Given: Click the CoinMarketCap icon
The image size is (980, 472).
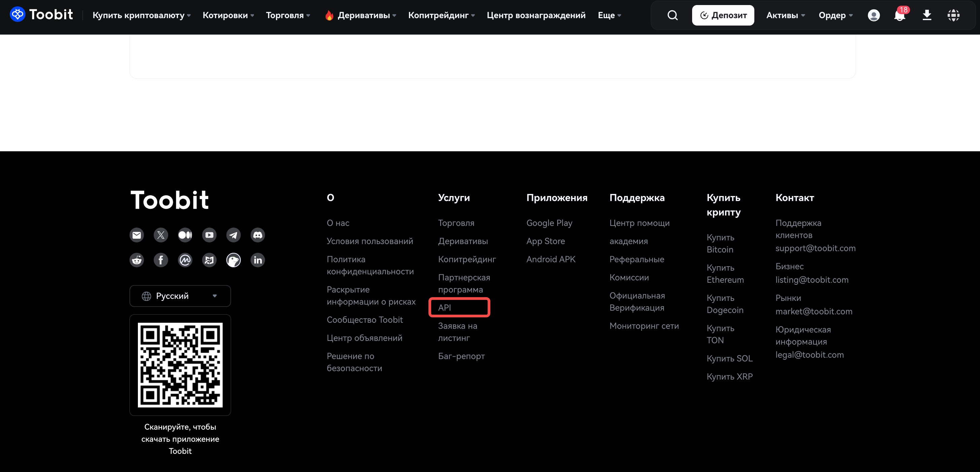Looking at the screenshot, I should click(185, 260).
